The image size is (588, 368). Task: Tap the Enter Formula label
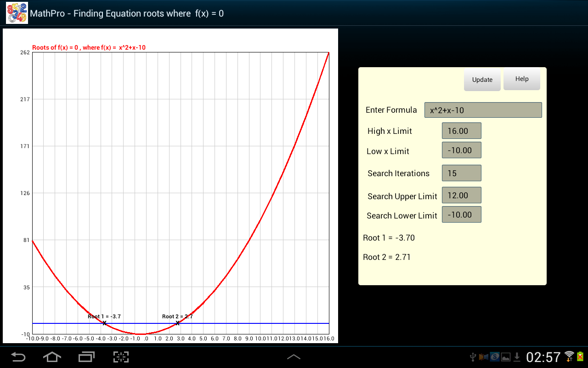(x=391, y=110)
